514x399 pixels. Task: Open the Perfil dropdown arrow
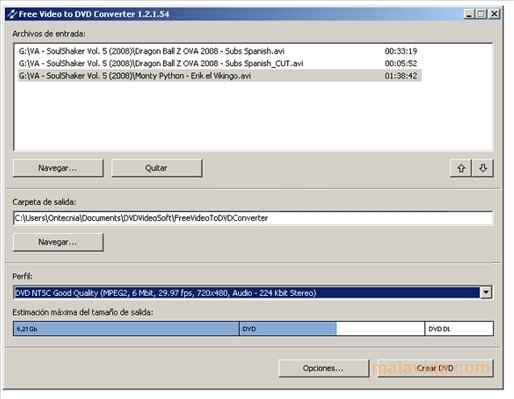coord(486,293)
